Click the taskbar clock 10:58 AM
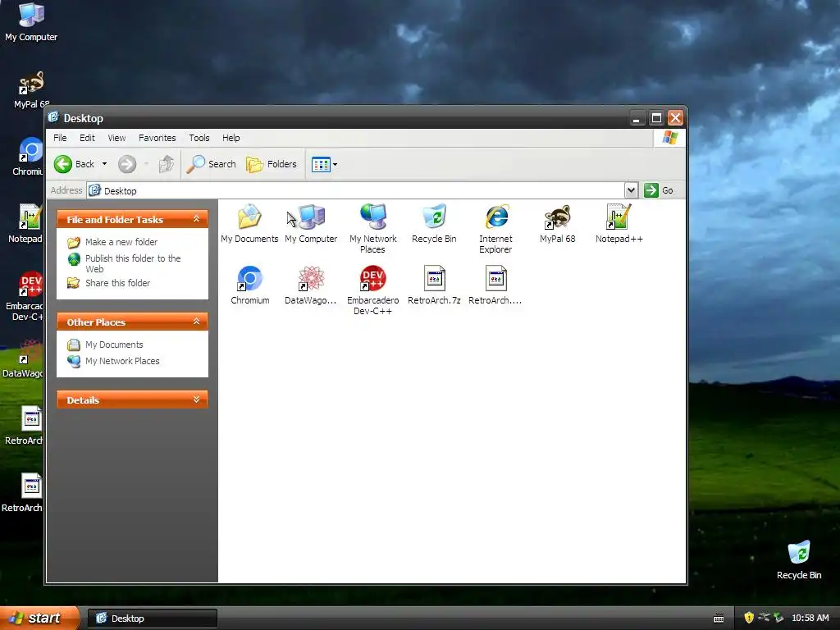The width and height of the screenshot is (840, 630). (810, 618)
